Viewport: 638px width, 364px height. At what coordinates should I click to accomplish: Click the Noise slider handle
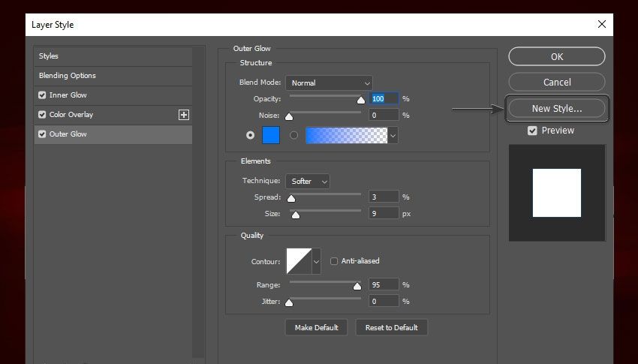[x=289, y=117]
